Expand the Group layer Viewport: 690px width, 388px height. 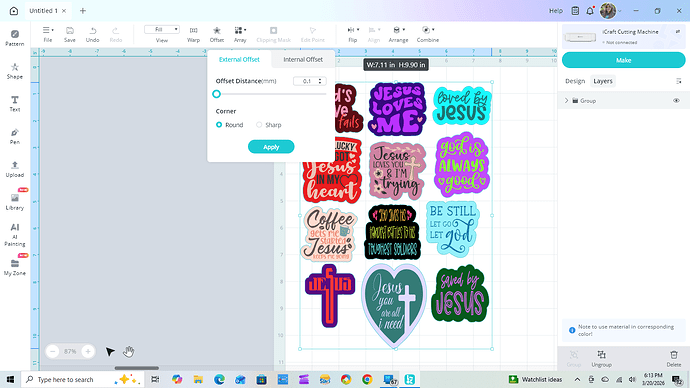tap(566, 101)
